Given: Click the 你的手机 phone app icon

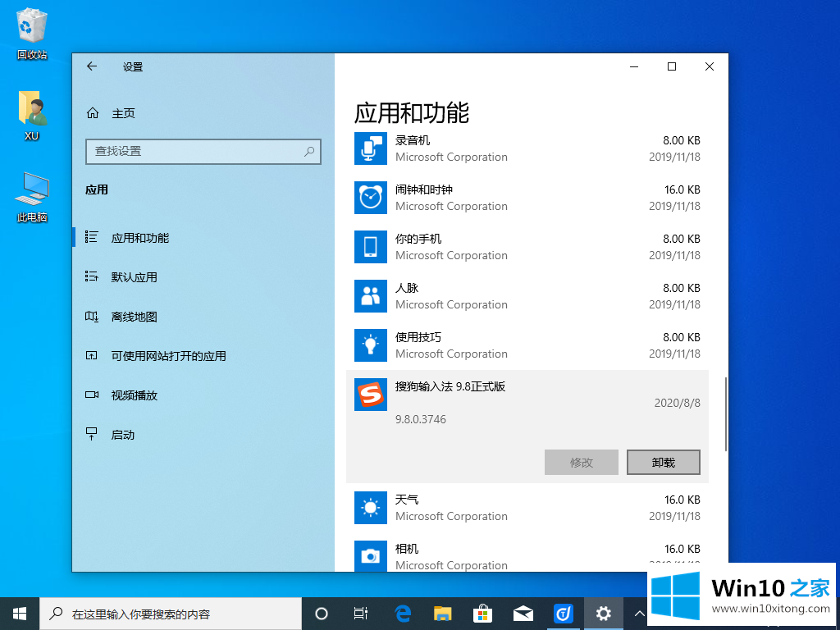Looking at the screenshot, I should point(371,247).
